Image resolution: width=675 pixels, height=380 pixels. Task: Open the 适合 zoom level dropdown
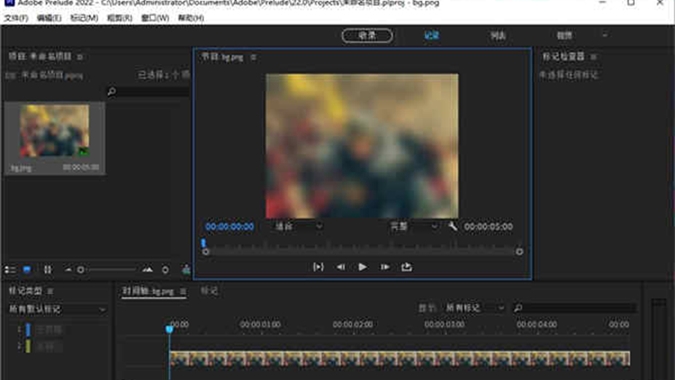tap(298, 226)
